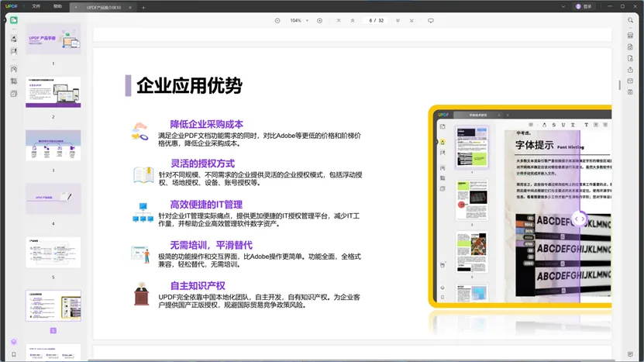Open the OCR recognize text tool

(630, 36)
